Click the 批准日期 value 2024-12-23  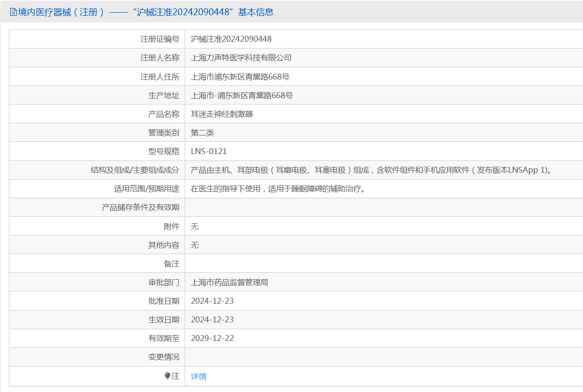(212, 301)
